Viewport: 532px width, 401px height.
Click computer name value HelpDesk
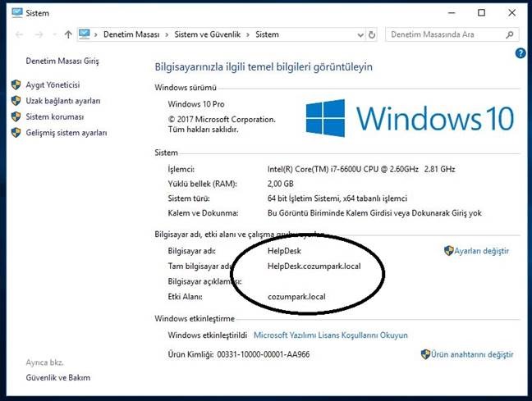tap(284, 251)
